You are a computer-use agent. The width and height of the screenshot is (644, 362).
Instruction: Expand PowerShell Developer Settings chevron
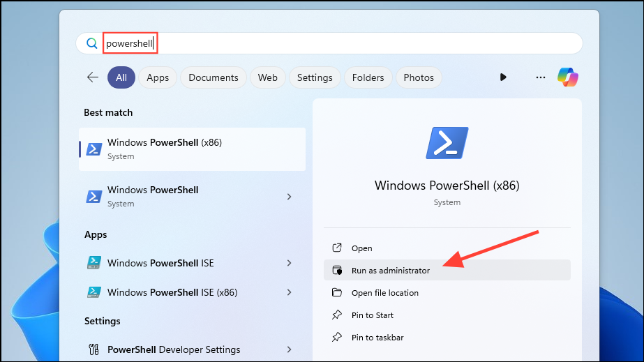289,349
